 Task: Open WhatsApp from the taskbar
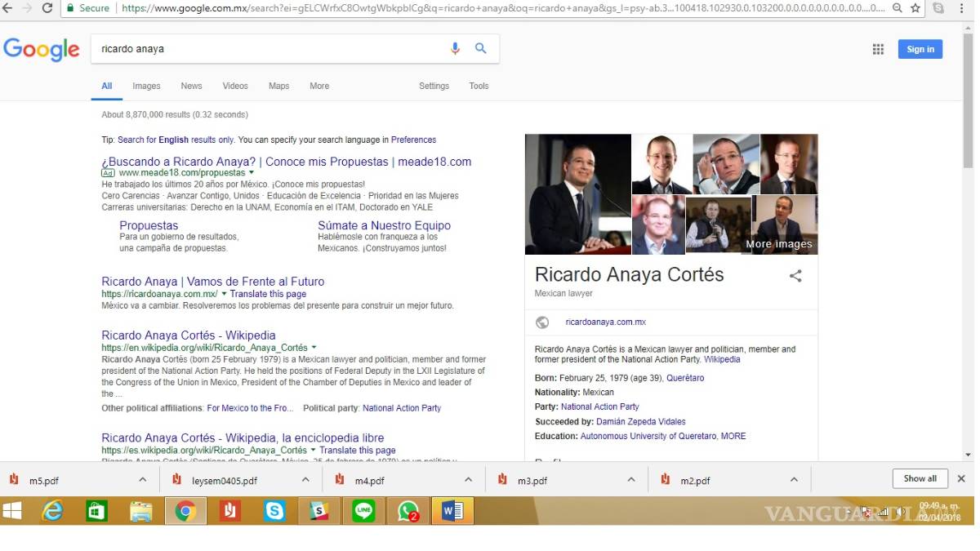[408, 511]
